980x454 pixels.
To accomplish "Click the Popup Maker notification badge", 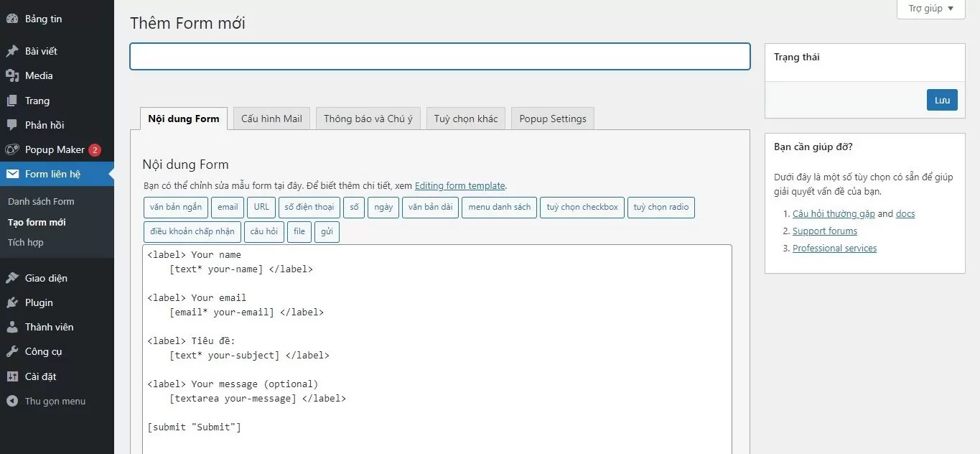I will click(x=95, y=150).
